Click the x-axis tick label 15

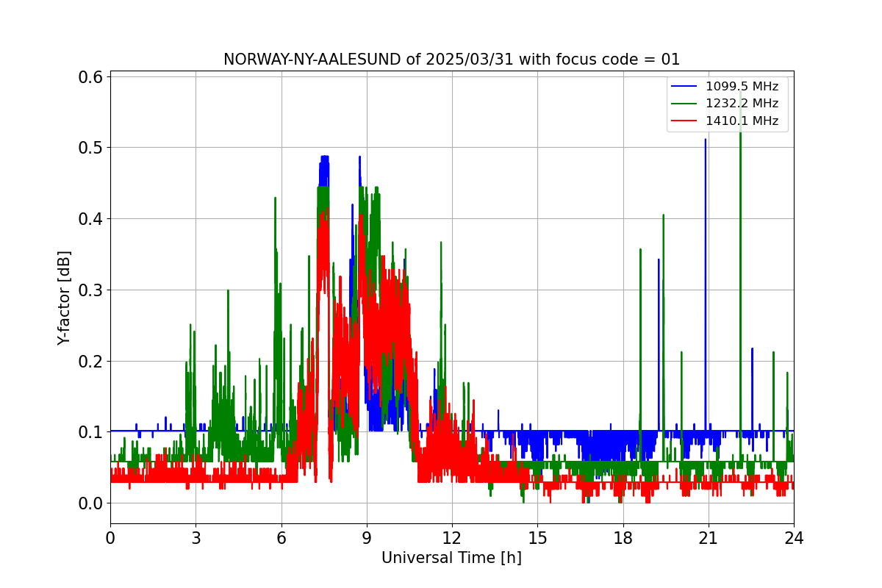(x=537, y=537)
